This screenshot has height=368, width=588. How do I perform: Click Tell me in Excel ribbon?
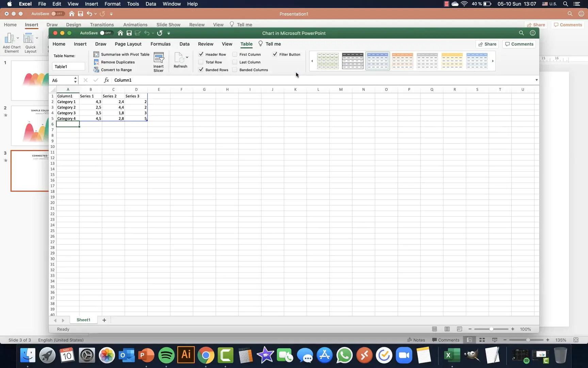coord(270,44)
